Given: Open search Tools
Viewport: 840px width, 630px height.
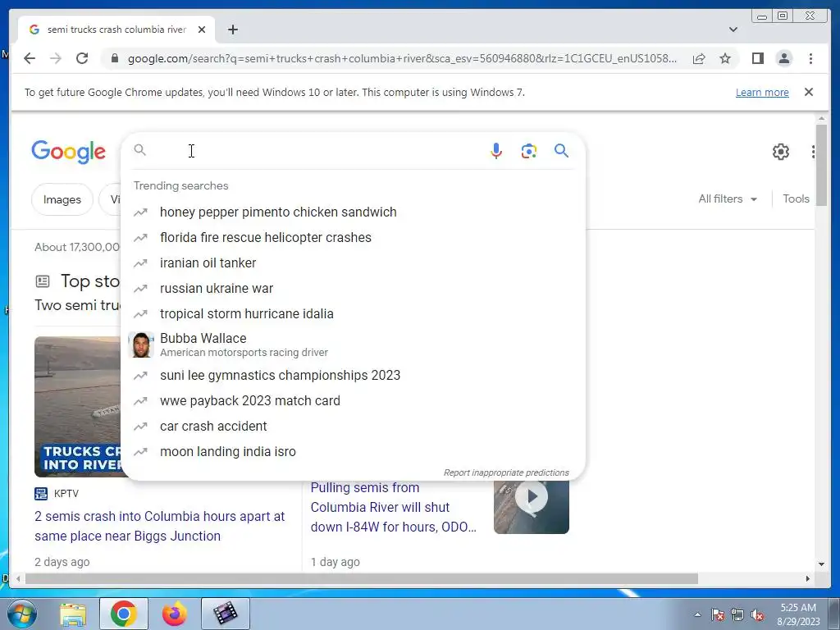Looking at the screenshot, I should pyautogui.click(x=796, y=199).
